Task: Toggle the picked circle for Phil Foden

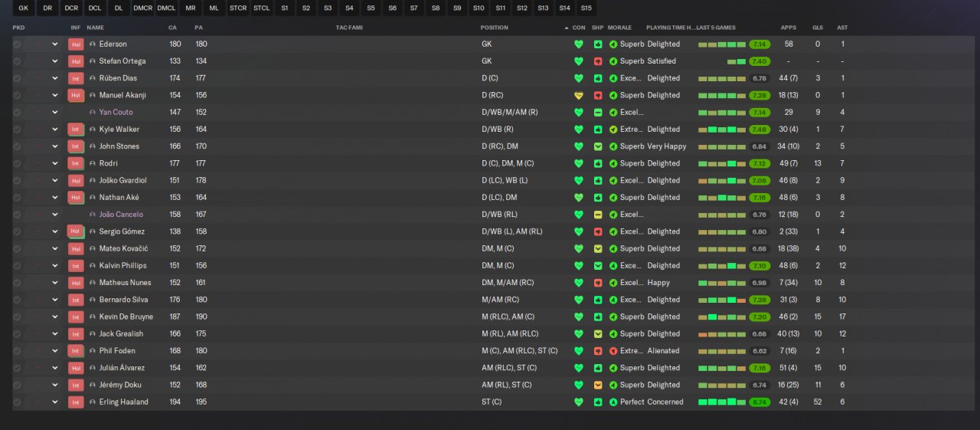Action: point(17,351)
